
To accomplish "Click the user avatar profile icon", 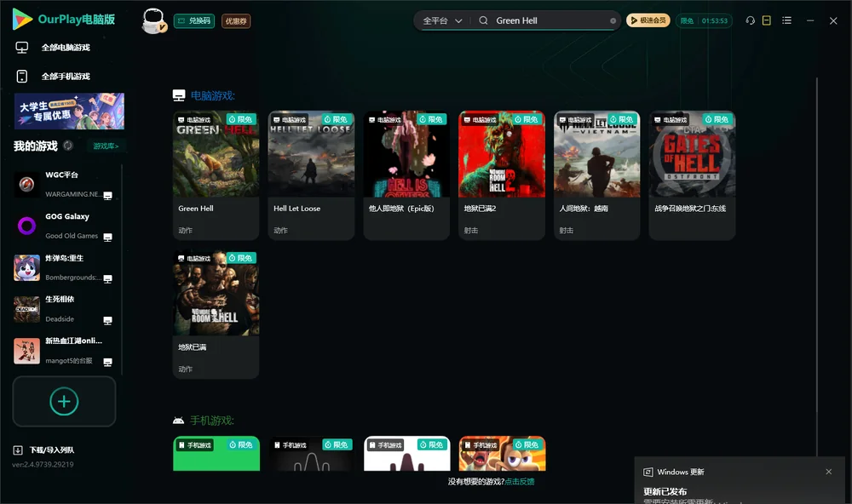I will click(x=153, y=20).
